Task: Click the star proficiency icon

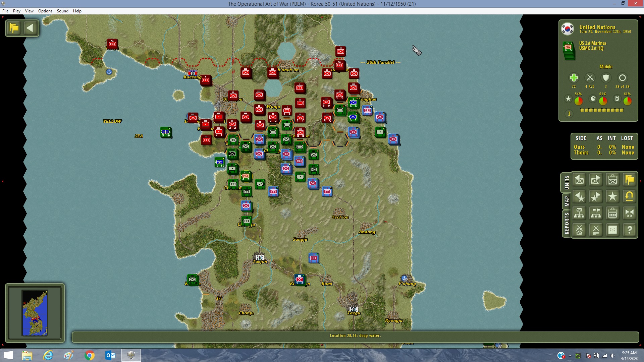Action: pyautogui.click(x=568, y=99)
